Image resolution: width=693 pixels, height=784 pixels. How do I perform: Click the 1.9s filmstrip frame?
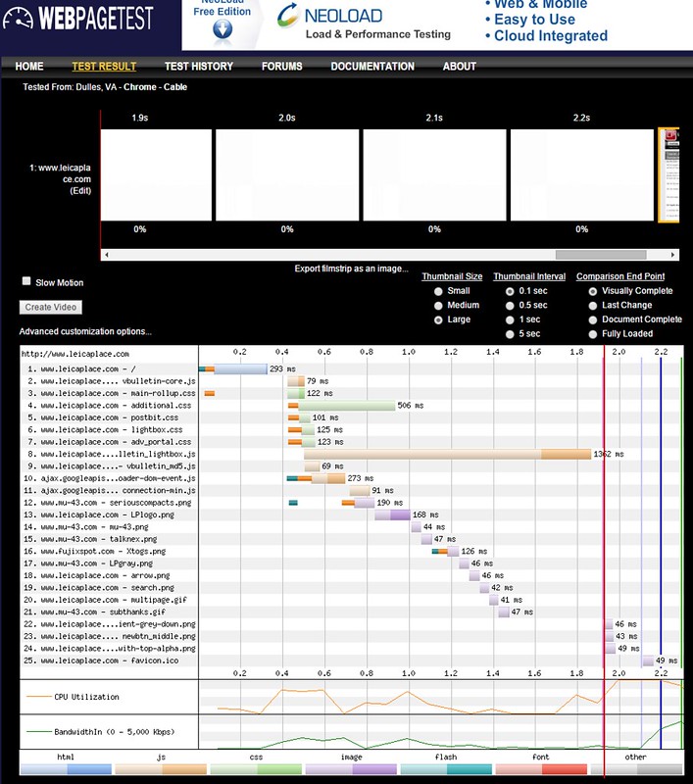coord(156,175)
